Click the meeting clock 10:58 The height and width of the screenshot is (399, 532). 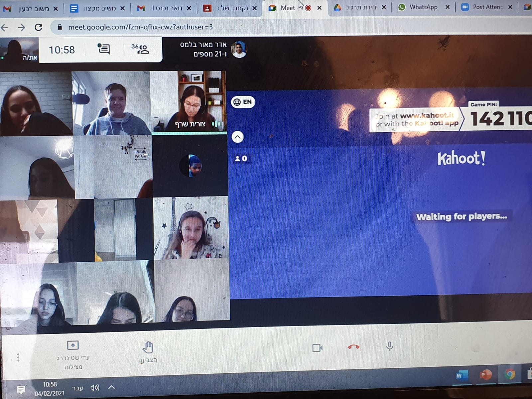(62, 50)
